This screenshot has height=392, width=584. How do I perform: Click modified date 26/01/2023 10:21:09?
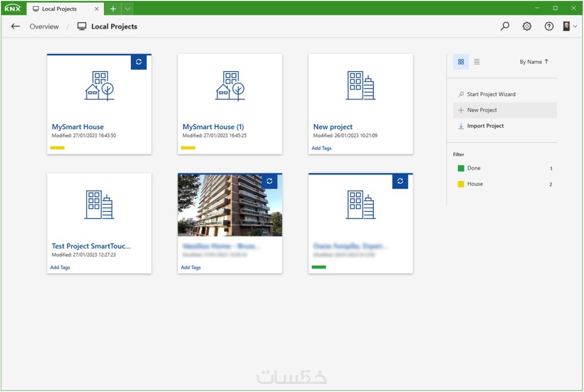coord(356,135)
